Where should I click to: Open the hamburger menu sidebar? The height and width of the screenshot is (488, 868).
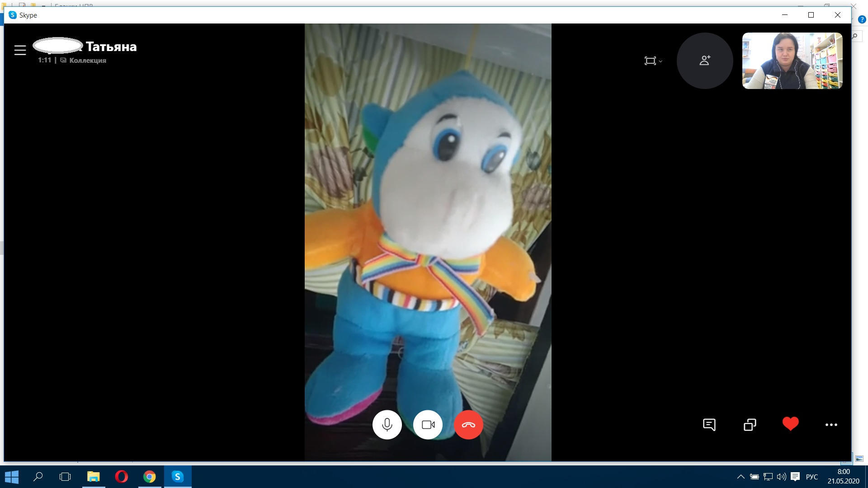click(x=20, y=50)
